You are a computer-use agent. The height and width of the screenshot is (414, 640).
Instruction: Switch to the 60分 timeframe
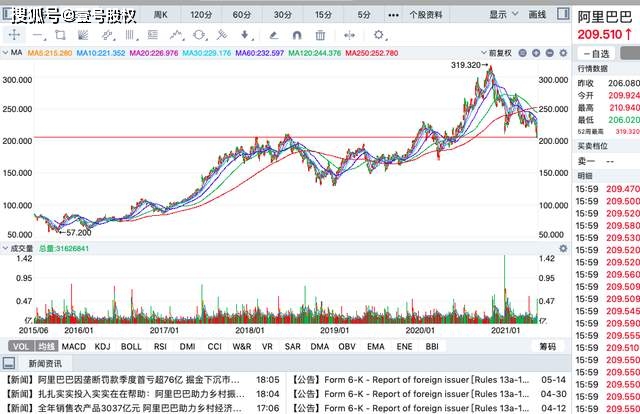(242, 15)
